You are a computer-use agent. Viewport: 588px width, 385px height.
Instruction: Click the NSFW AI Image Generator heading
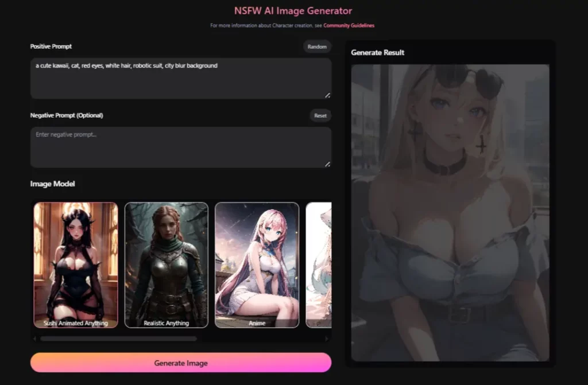coord(293,11)
